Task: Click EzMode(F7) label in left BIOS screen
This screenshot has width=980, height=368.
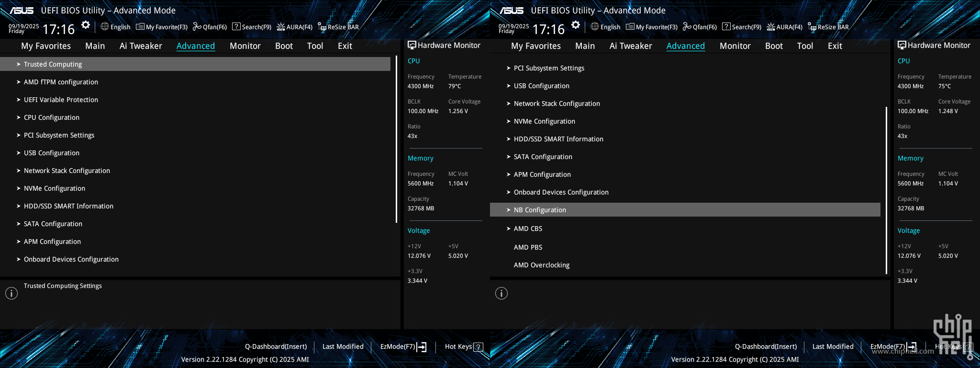Action: click(398, 346)
